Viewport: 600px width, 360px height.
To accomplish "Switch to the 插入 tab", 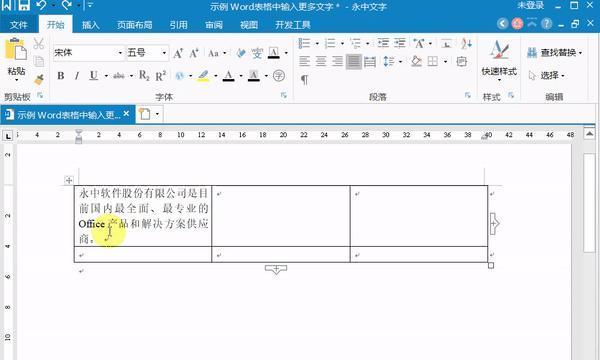I will 90,25.
